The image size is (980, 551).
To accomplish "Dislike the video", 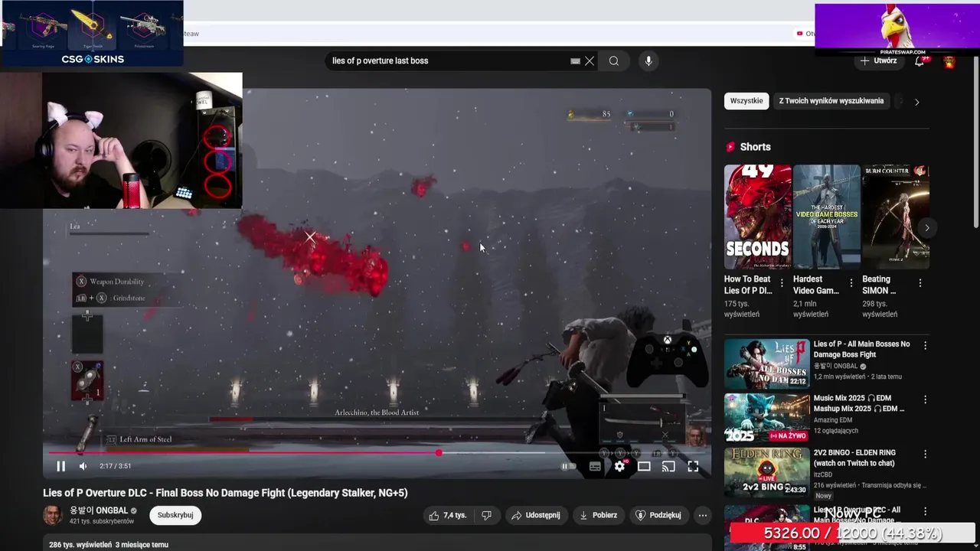I will (x=486, y=515).
